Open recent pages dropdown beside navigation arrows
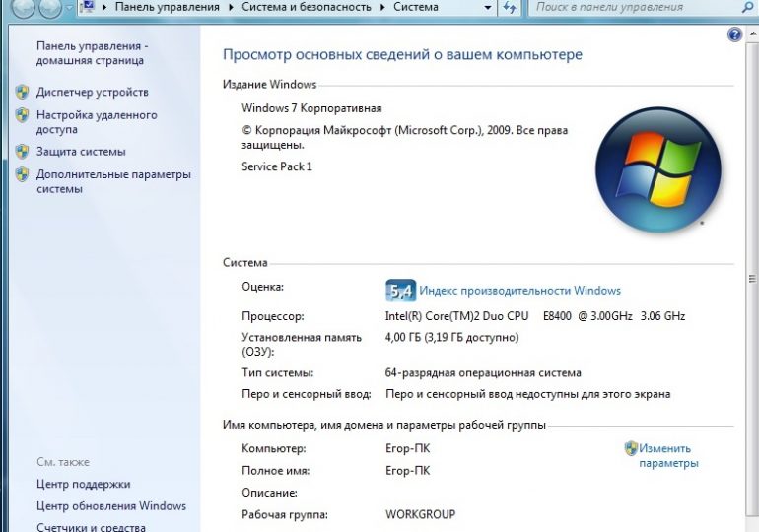 [x=70, y=8]
